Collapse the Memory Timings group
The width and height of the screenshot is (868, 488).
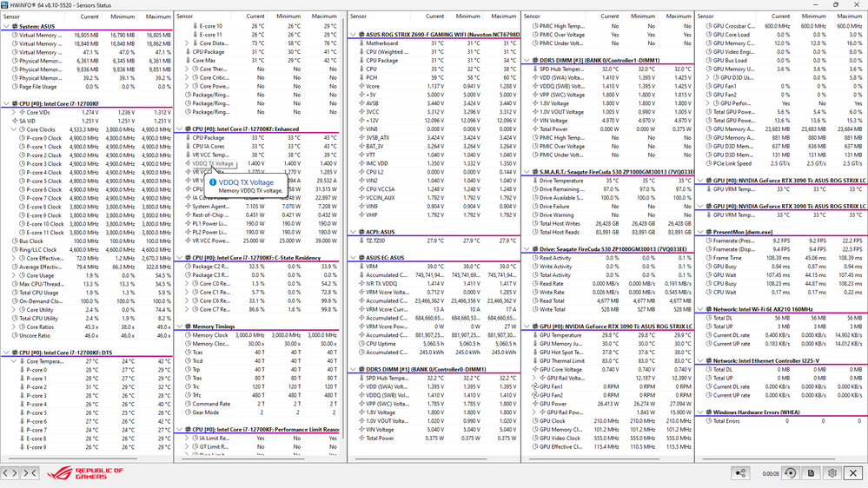tap(179, 326)
